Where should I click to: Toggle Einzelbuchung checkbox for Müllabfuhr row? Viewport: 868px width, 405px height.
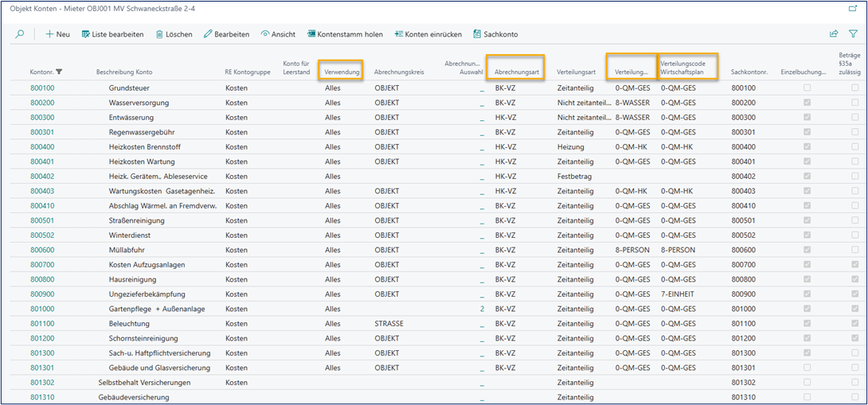[x=808, y=250]
